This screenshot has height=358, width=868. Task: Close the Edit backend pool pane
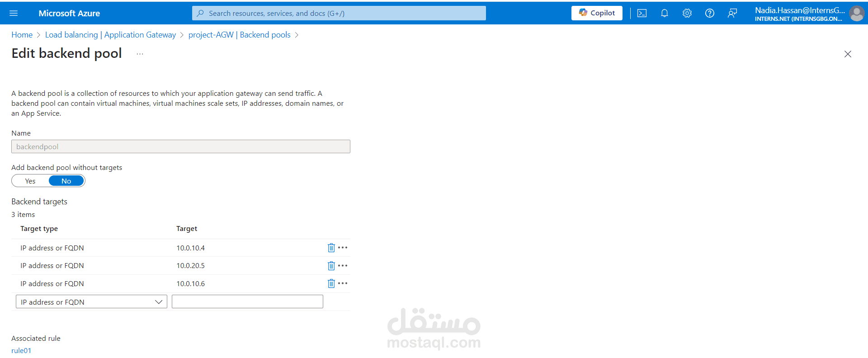pos(848,54)
